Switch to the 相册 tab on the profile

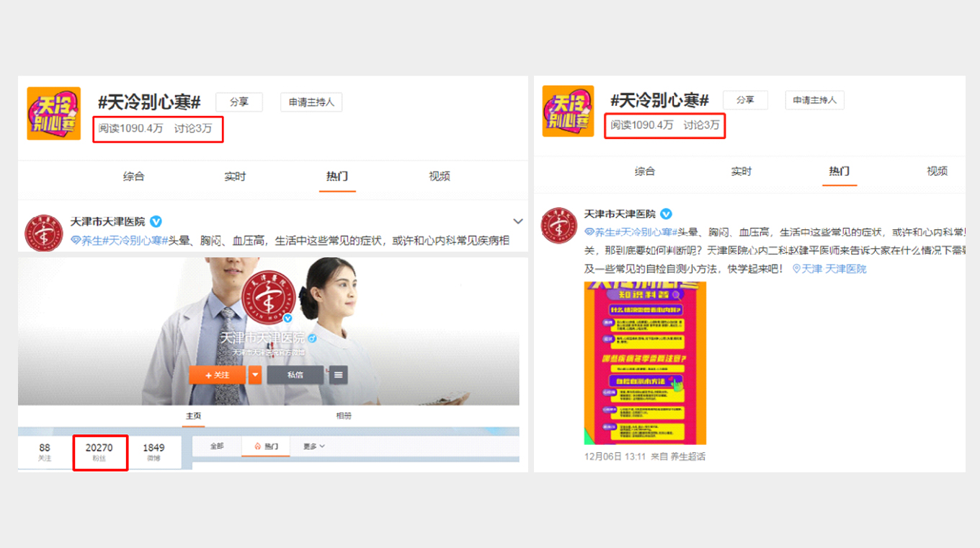(344, 416)
